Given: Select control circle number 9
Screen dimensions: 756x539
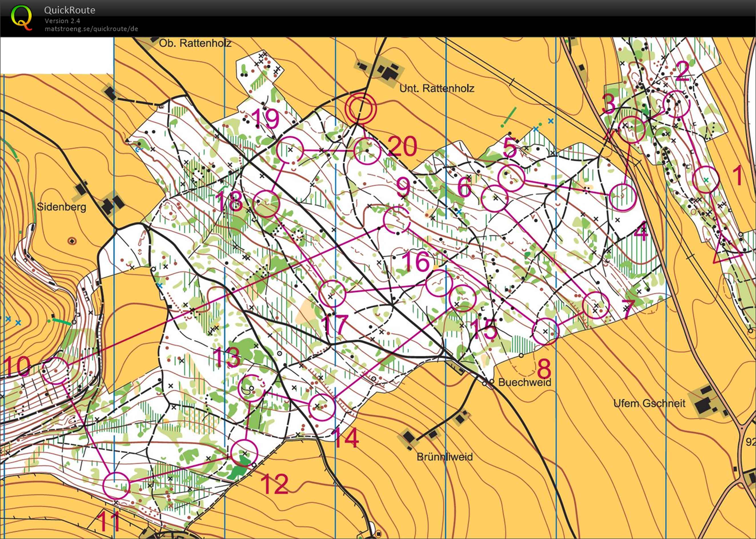Looking at the screenshot, I should pos(397,220).
